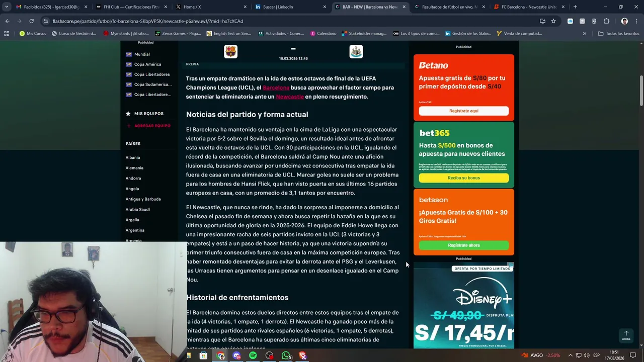Switch to the Home / X tab
This screenshot has height=362, width=644.
tap(210, 7)
